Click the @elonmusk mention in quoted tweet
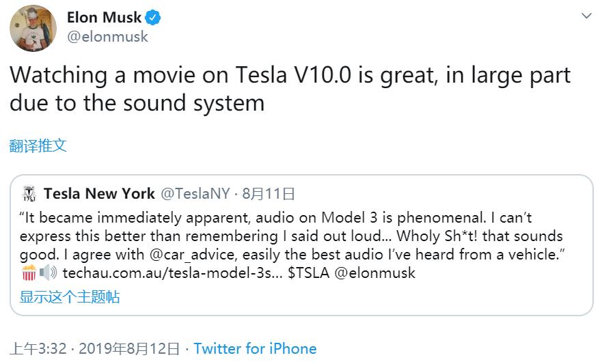The height and width of the screenshot is (364, 602). (377, 273)
